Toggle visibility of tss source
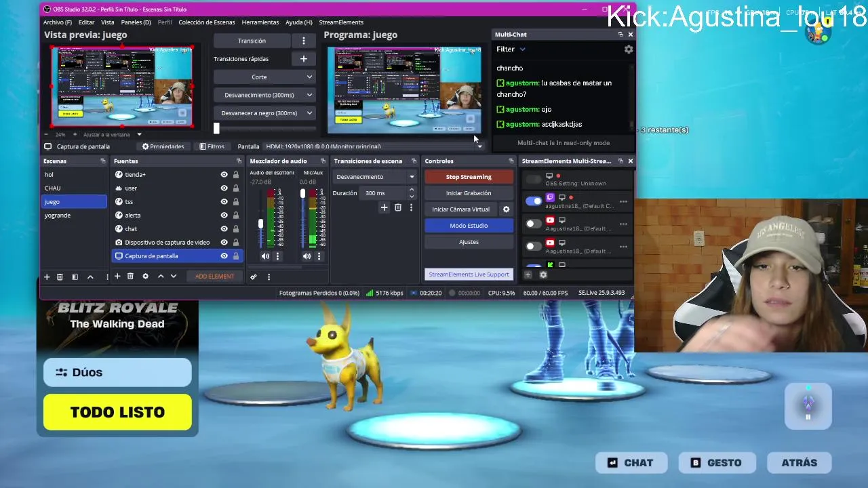868x488 pixels. [224, 202]
